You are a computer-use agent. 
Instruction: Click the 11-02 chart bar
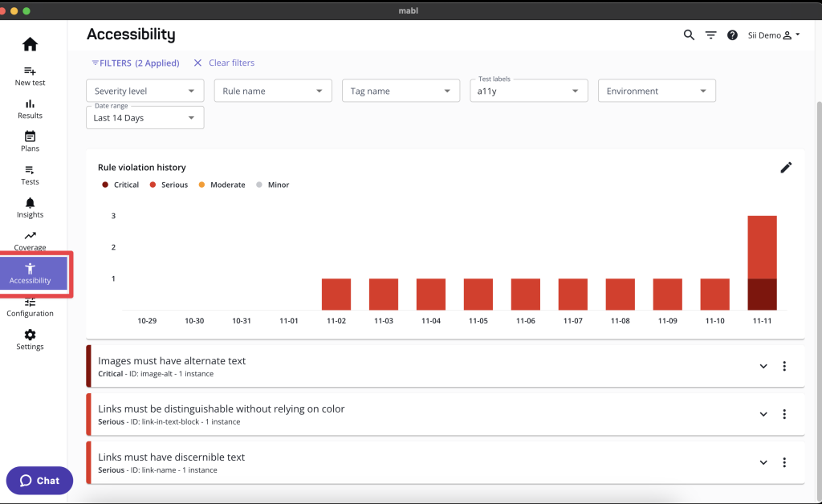(x=336, y=295)
